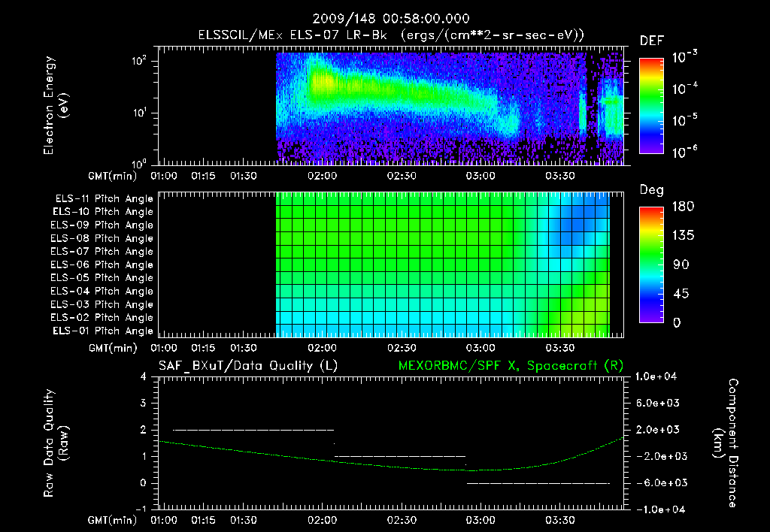This screenshot has height=532, width=770.
Task: Click the 180 value on the Deg color bar
Action: pyautogui.click(x=683, y=207)
